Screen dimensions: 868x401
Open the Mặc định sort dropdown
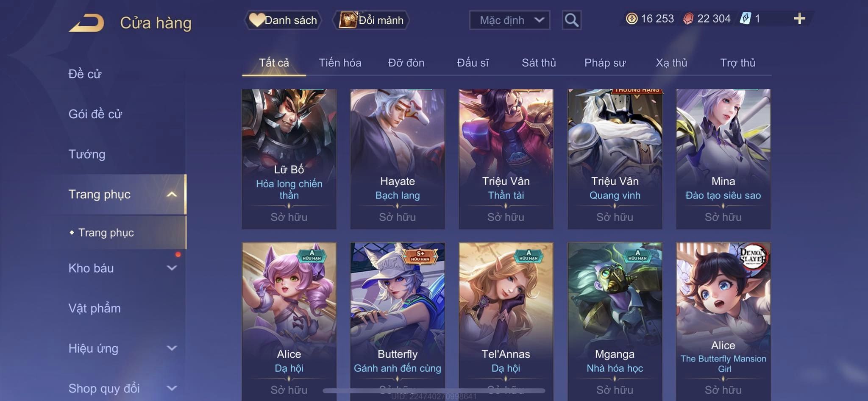pyautogui.click(x=509, y=20)
